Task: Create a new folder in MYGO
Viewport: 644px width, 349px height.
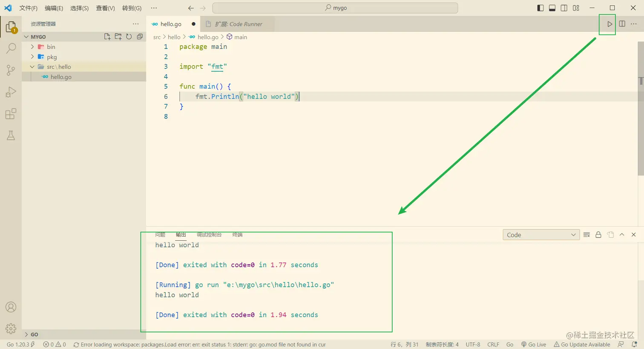Action: point(118,37)
